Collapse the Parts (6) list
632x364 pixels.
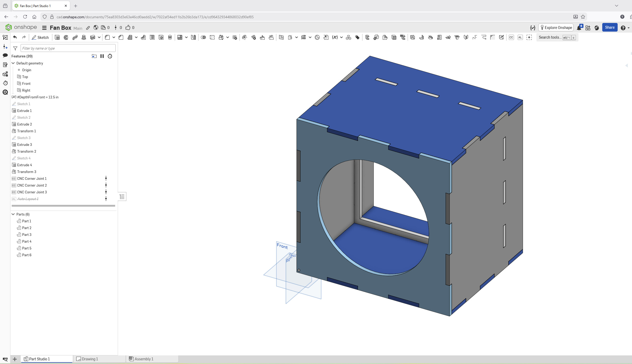click(13, 214)
